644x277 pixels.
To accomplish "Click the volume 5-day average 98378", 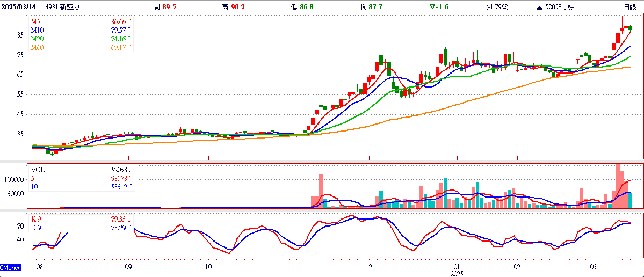I will coord(118,178).
